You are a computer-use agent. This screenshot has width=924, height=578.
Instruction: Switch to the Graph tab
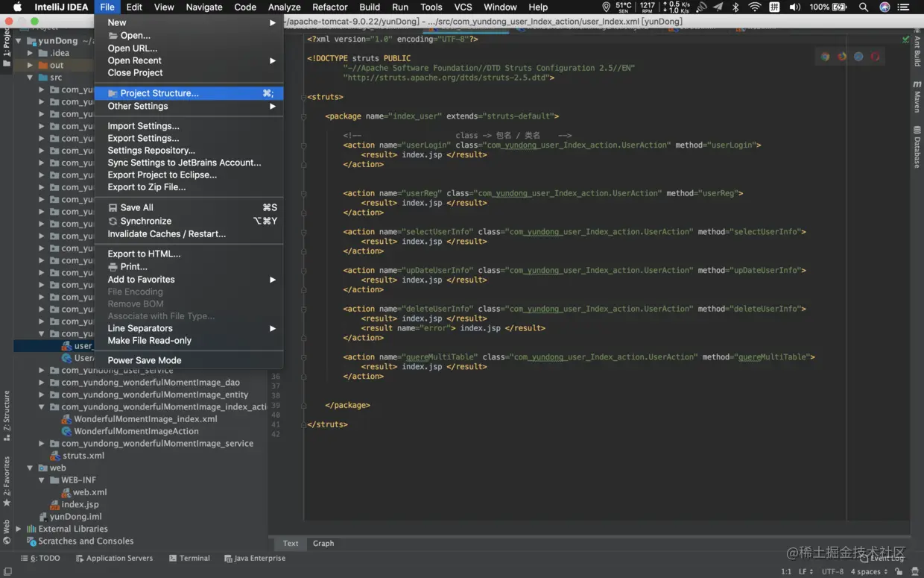(x=323, y=544)
